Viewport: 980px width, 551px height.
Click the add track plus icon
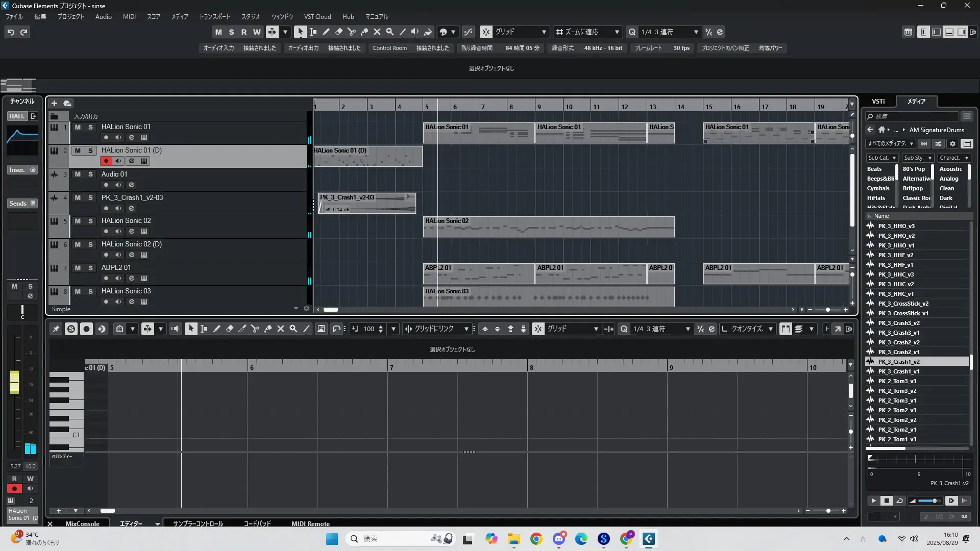point(54,104)
